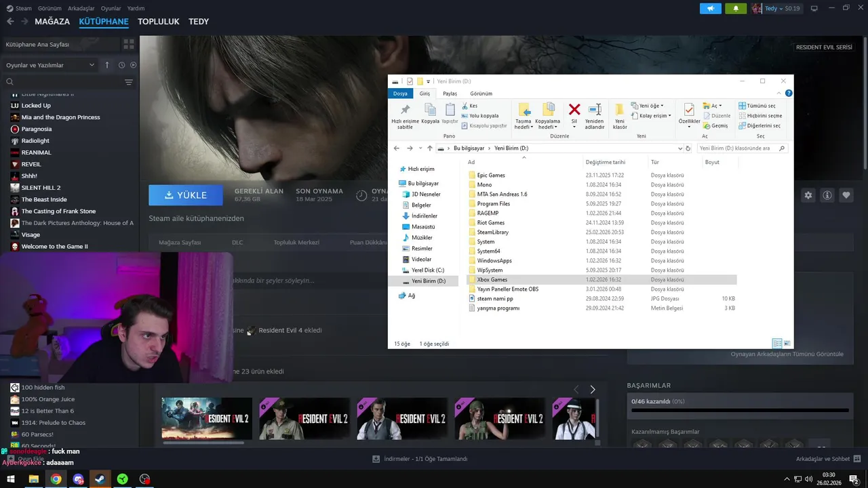Expand address bar history dropdown
Viewport: 868px width, 488px height.
tap(680, 148)
